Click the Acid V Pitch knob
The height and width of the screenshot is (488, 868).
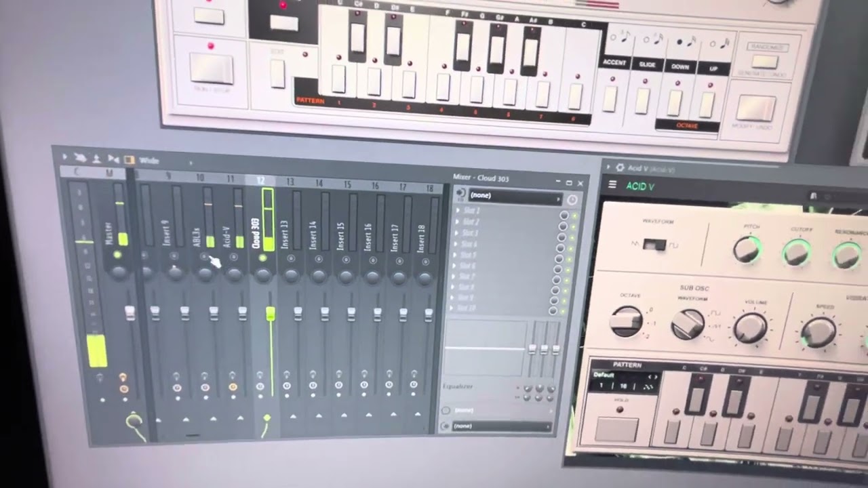click(x=747, y=249)
